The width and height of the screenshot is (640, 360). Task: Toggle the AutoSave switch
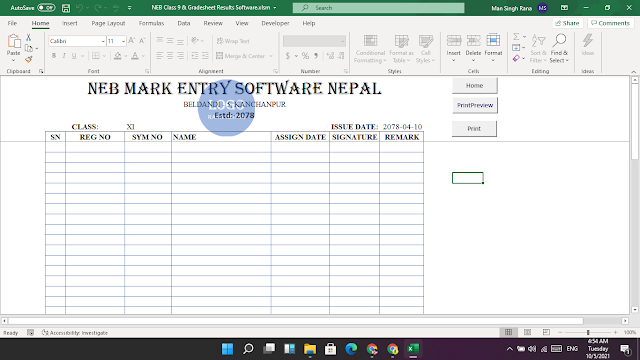click(x=46, y=7)
